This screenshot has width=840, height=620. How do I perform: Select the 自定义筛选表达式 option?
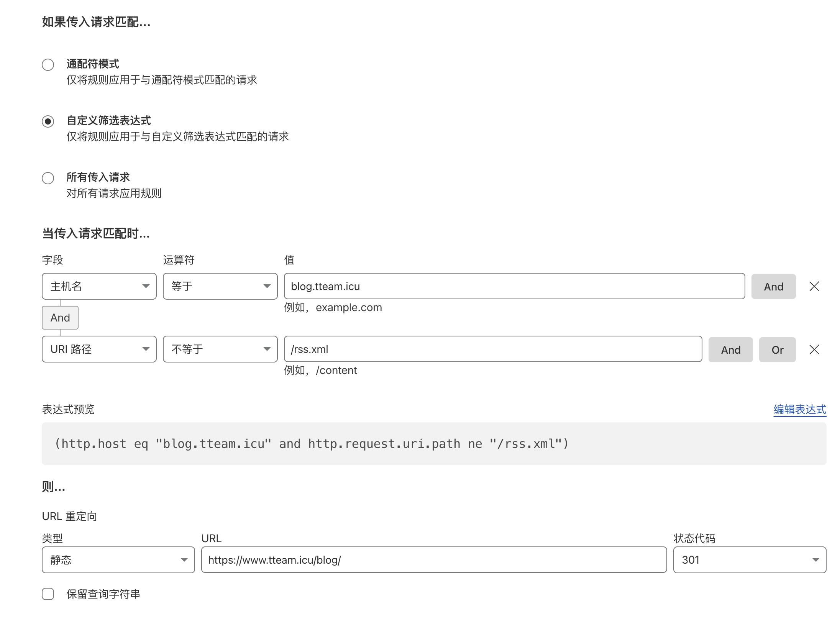[48, 121]
